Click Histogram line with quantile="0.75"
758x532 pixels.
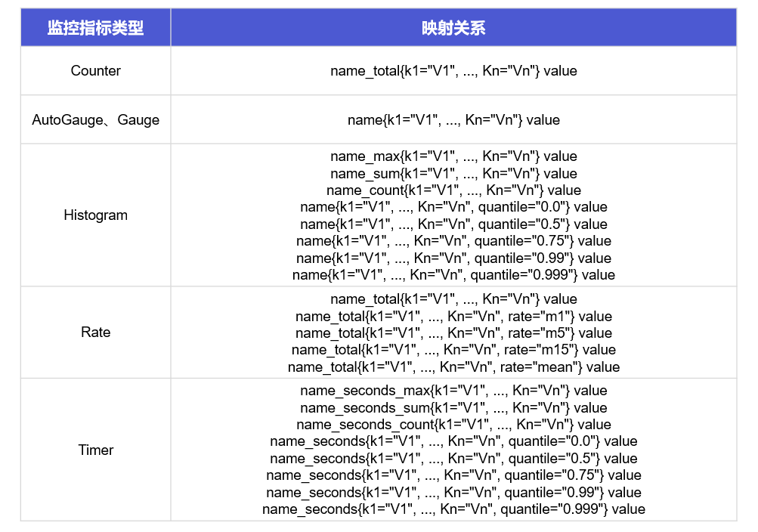coord(453,241)
